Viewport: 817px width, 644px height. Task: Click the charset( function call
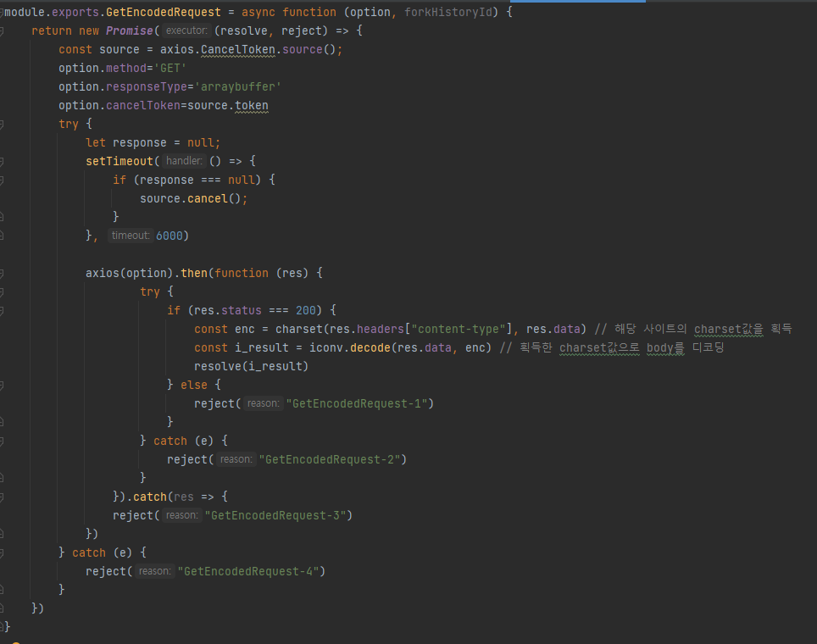299,330
